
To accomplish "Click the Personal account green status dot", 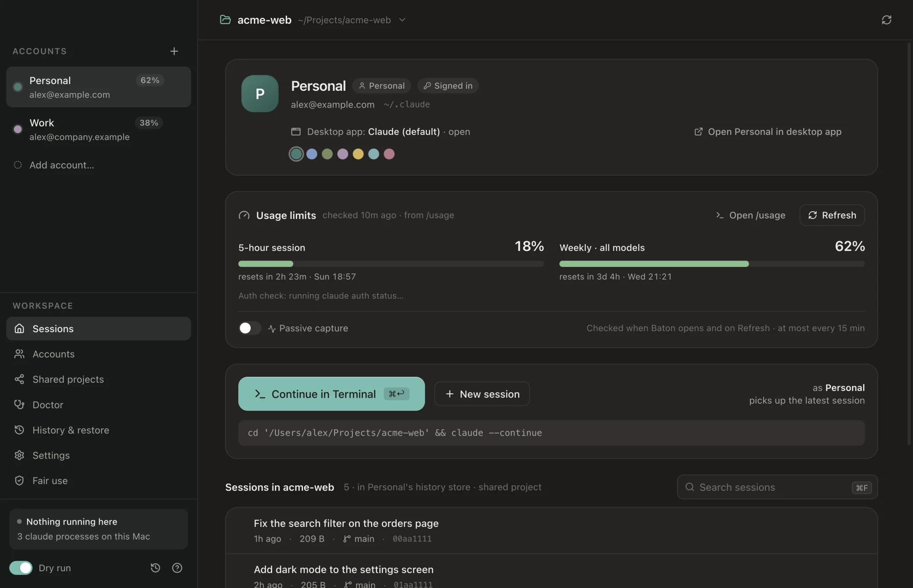I will 18,87.
